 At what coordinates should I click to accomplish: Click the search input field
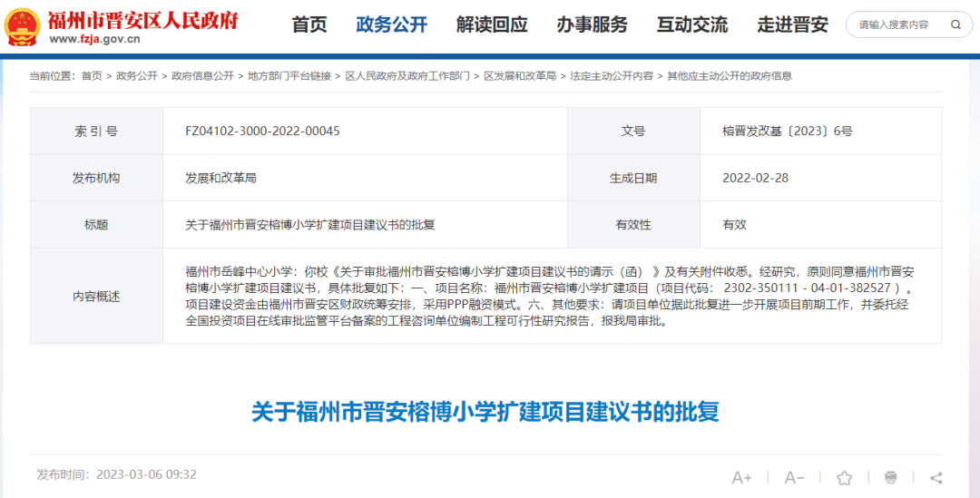(897, 24)
